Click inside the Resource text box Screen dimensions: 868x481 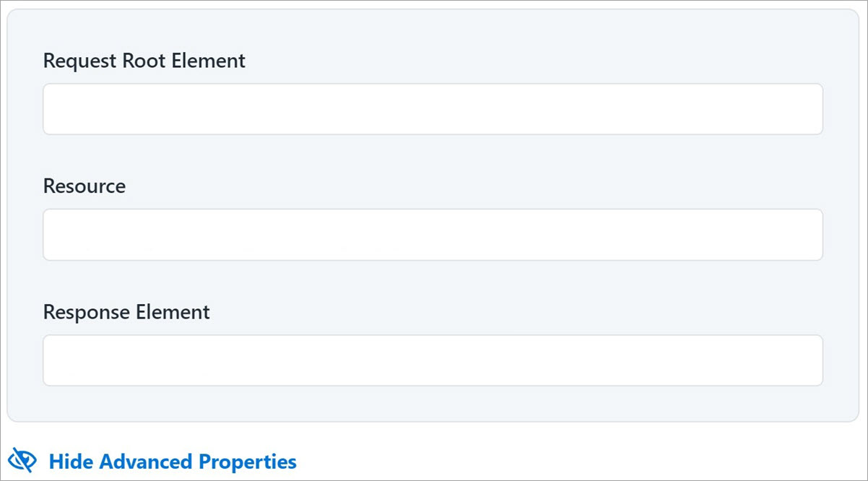pyautogui.click(x=433, y=235)
